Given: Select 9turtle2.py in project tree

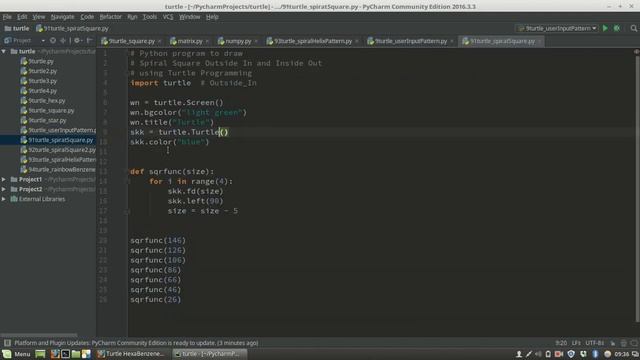Looking at the screenshot, I should (42, 71).
